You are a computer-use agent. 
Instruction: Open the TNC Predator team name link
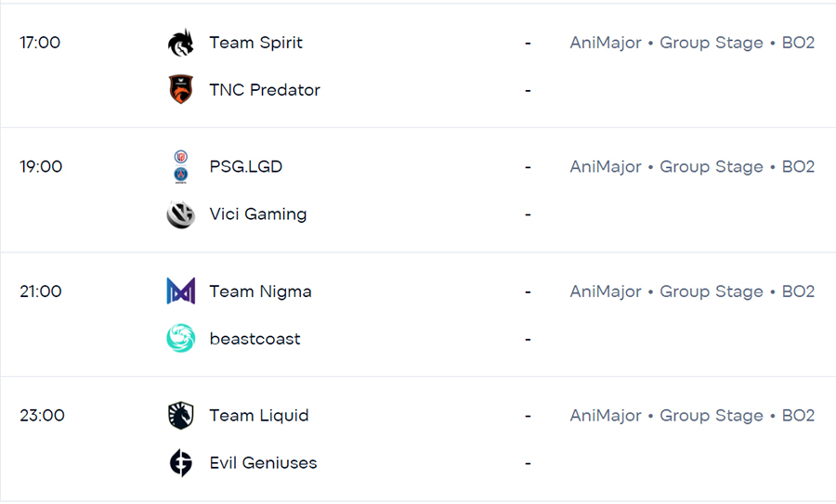click(265, 89)
